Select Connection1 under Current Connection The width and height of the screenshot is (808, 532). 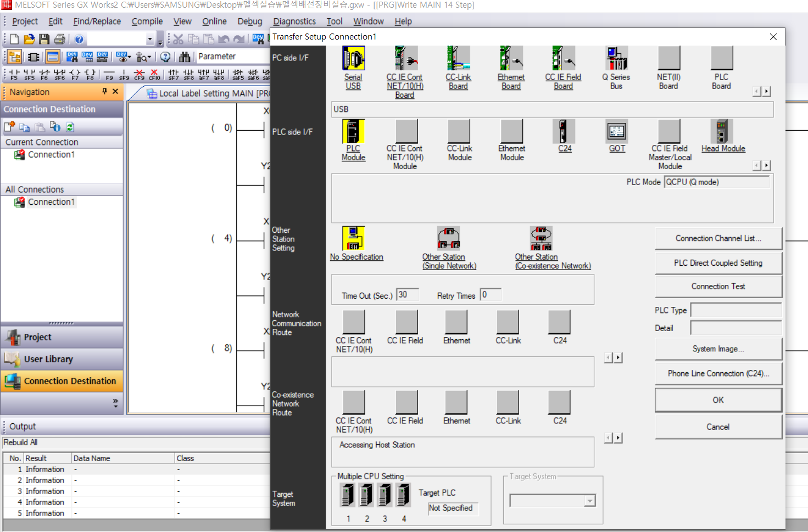pyautogui.click(x=51, y=155)
